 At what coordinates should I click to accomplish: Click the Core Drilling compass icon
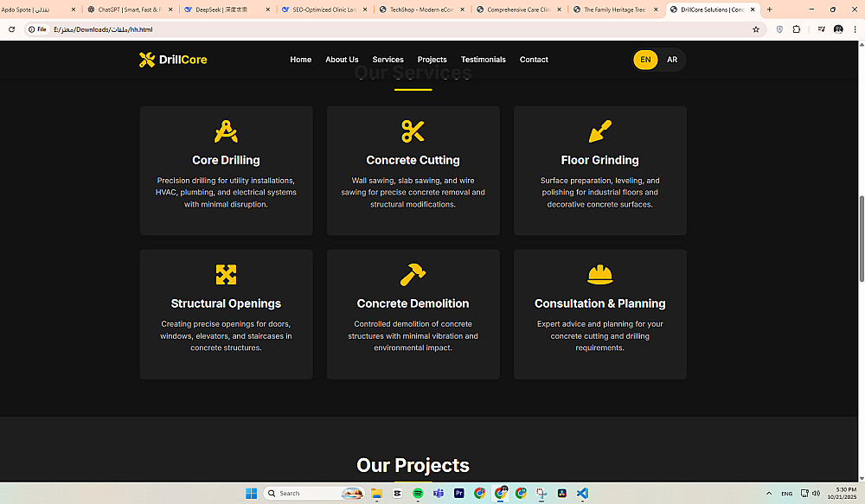pyautogui.click(x=226, y=131)
